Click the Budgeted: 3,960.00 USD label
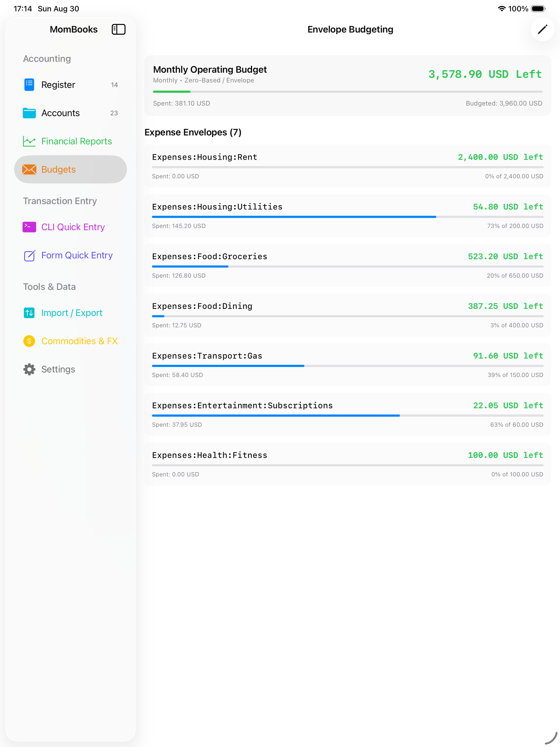The image size is (560, 747). click(504, 103)
